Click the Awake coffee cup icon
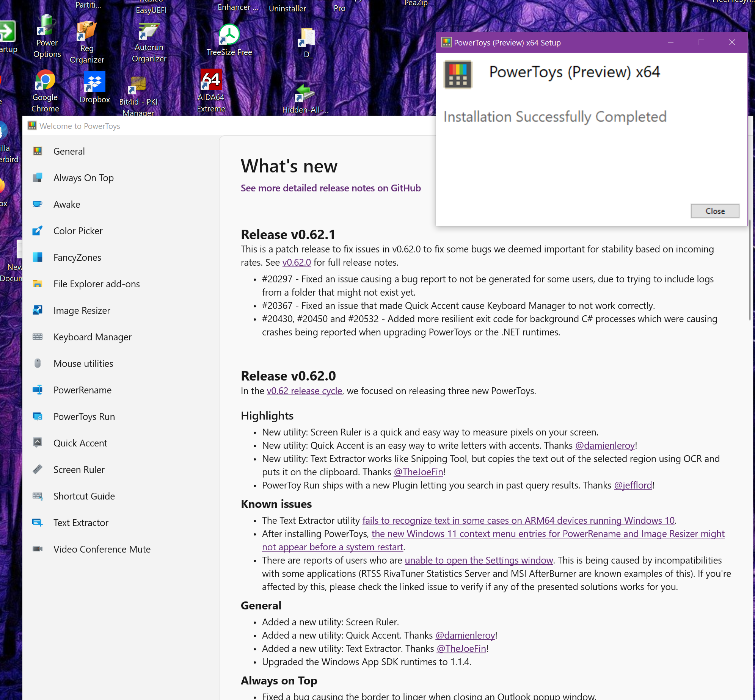The width and height of the screenshot is (755, 700). pos(37,204)
